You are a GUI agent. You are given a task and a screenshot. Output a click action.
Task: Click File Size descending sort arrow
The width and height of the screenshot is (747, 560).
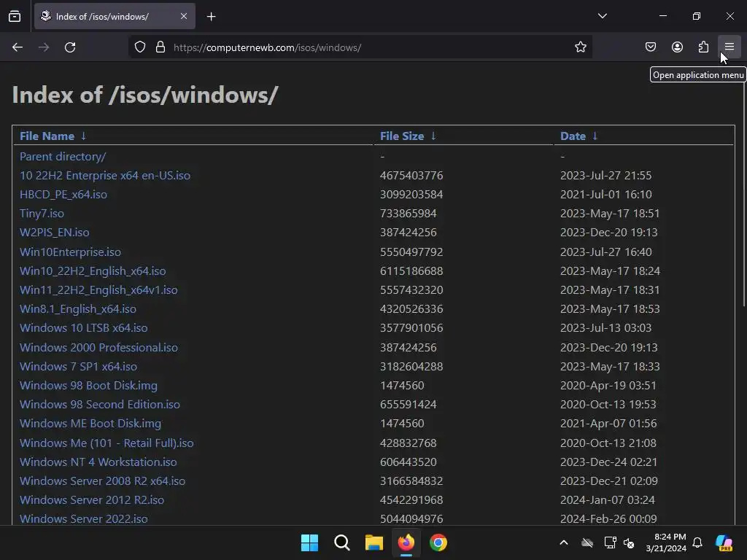click(433, 136)
